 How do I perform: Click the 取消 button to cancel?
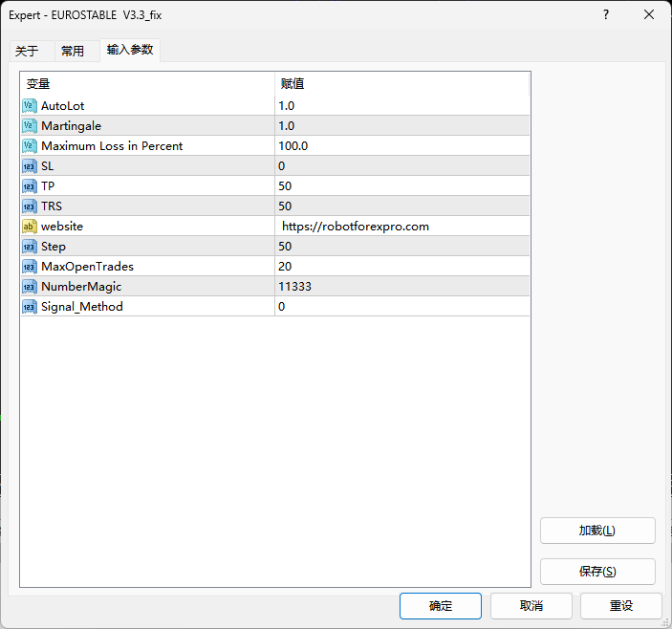531,606
